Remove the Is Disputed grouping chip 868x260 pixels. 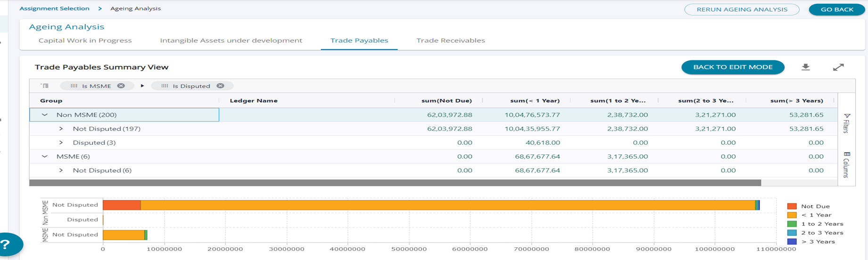click(220, 86)
